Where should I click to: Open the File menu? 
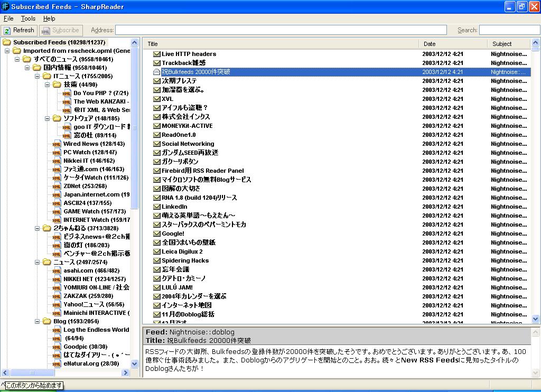point(8,18)
